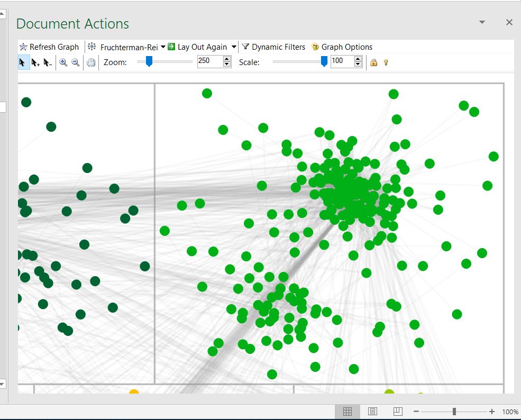This screenshot has width=521, height=420.
Task: Expand the Lay Out Again dropdown arrow
Action: tap(234, 47)
